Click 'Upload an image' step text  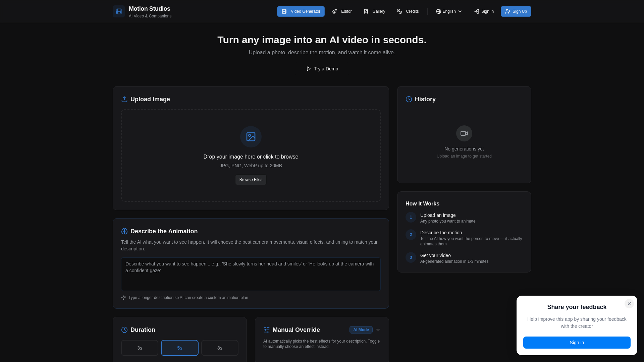pos(438,215)
